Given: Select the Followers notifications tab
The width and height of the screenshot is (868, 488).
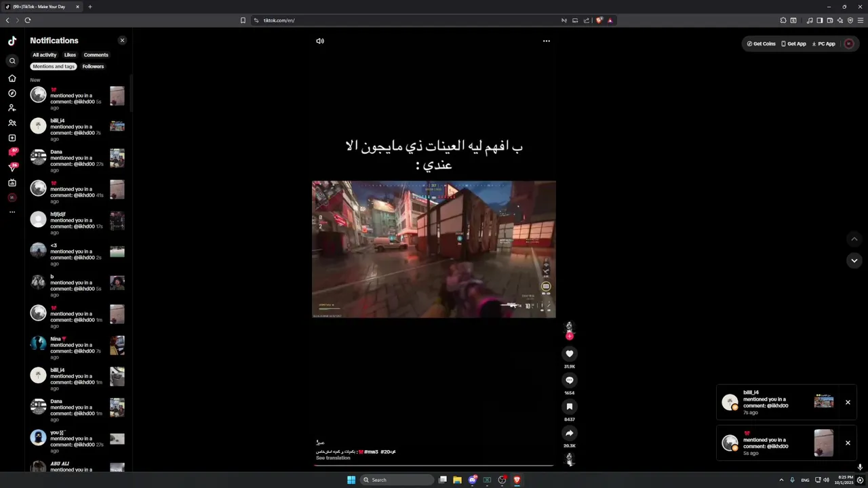Looking at the screenshot, I should (93, 66).
